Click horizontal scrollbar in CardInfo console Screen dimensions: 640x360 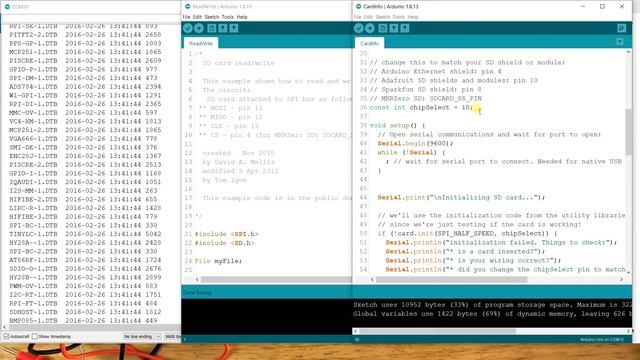437,331
